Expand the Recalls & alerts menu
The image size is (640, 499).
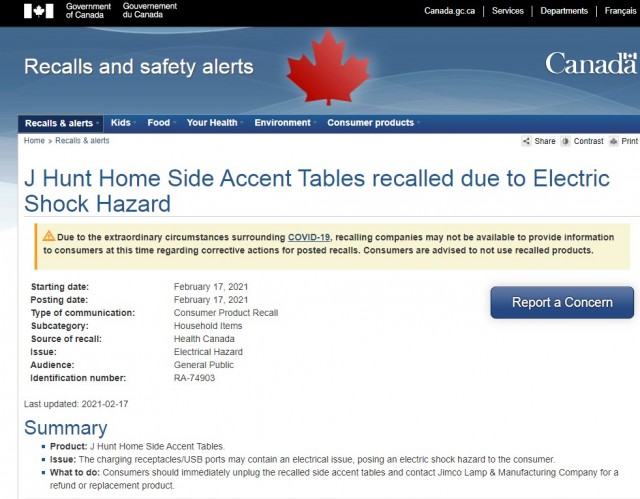point(61,123)
